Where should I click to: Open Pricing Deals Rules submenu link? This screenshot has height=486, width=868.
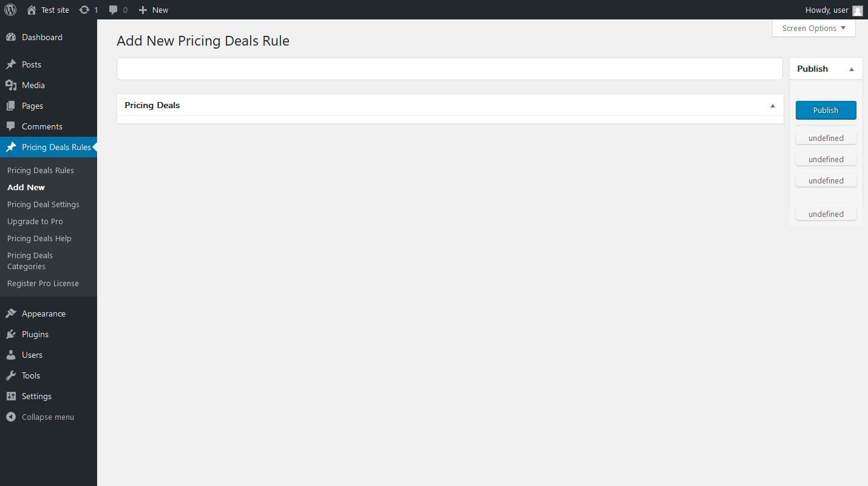click(x=41, y=170)
